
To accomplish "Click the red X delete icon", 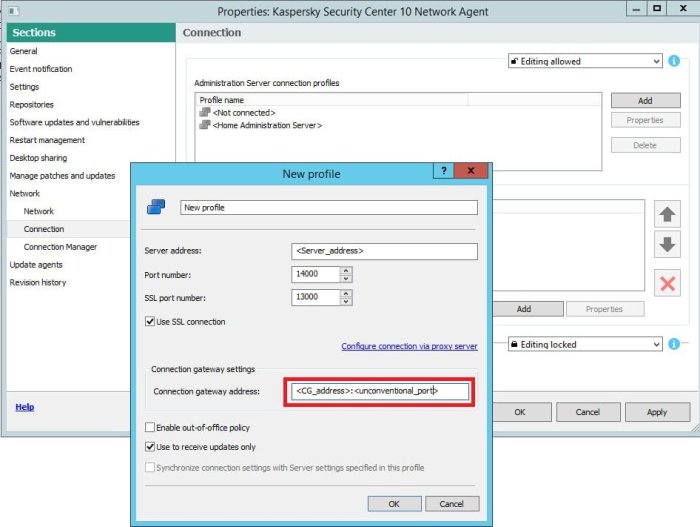I will tap(667, 283).
